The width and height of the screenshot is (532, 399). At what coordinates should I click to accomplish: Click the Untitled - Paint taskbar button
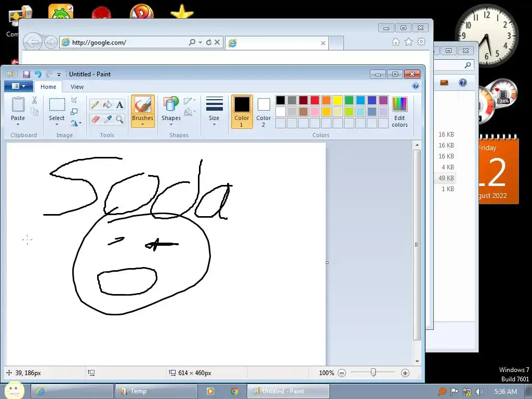tap(288, 391)
